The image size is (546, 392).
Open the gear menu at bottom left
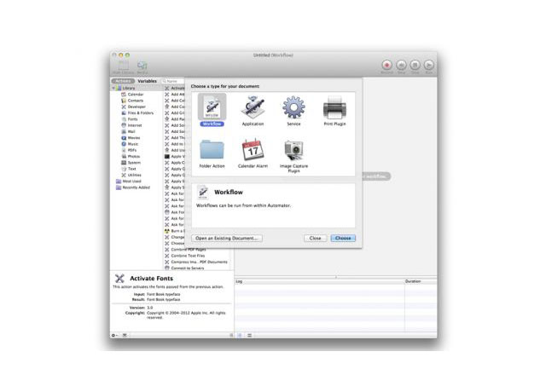(114, 335)
